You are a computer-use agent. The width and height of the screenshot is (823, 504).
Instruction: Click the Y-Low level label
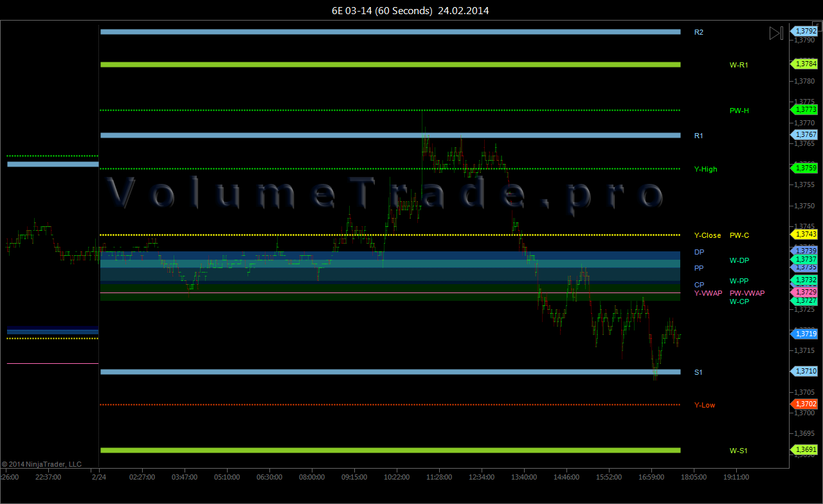pos(705,405)
